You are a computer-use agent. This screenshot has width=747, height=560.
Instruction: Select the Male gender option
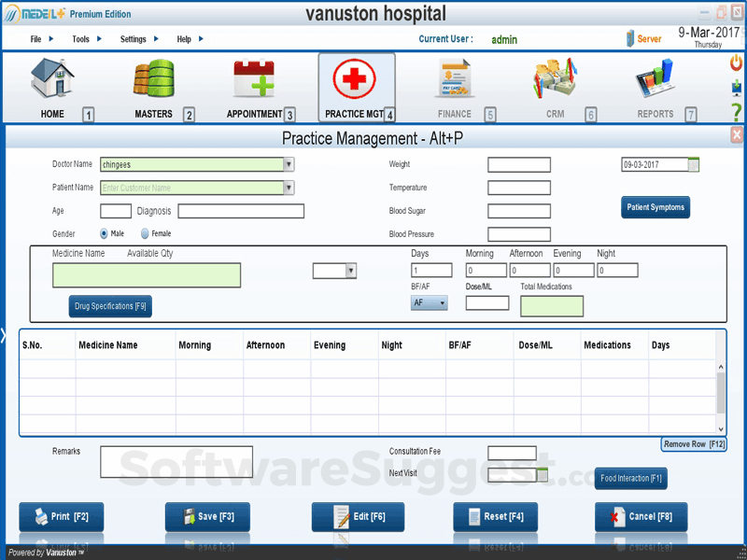click(x=103, y=234)
